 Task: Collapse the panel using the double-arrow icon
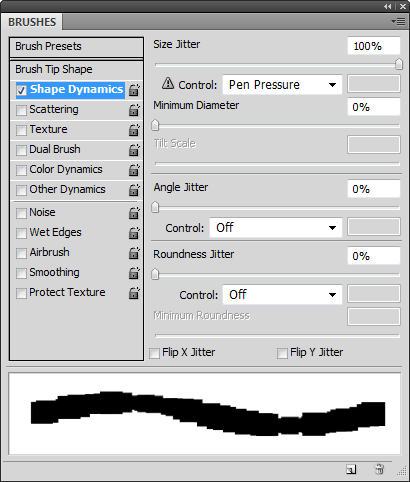[387, 6]
